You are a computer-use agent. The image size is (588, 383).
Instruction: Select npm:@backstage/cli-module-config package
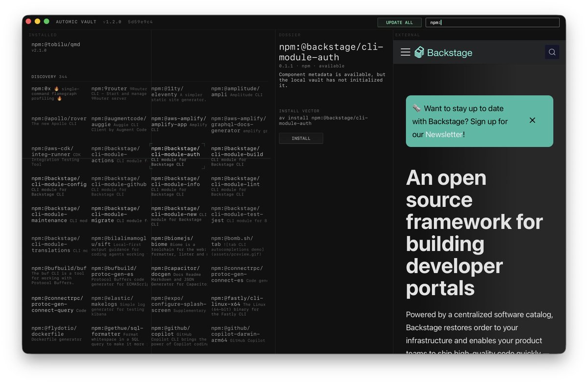(59, 186)
